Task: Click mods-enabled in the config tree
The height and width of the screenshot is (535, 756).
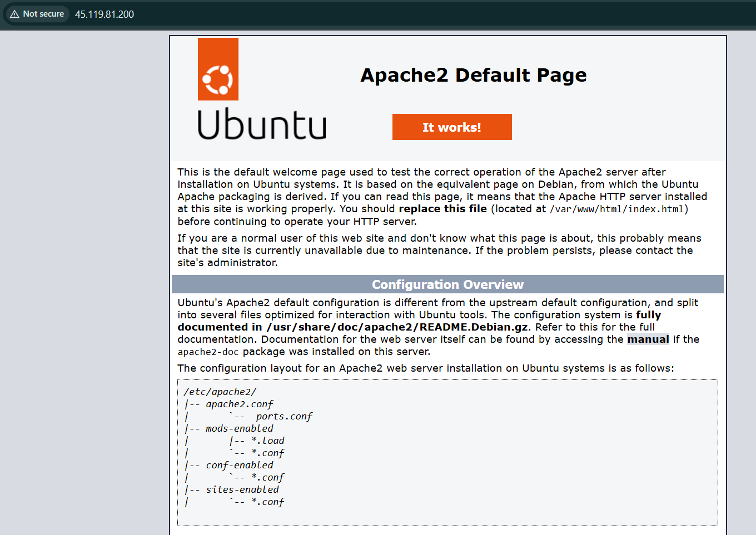Action: [240, 428]
